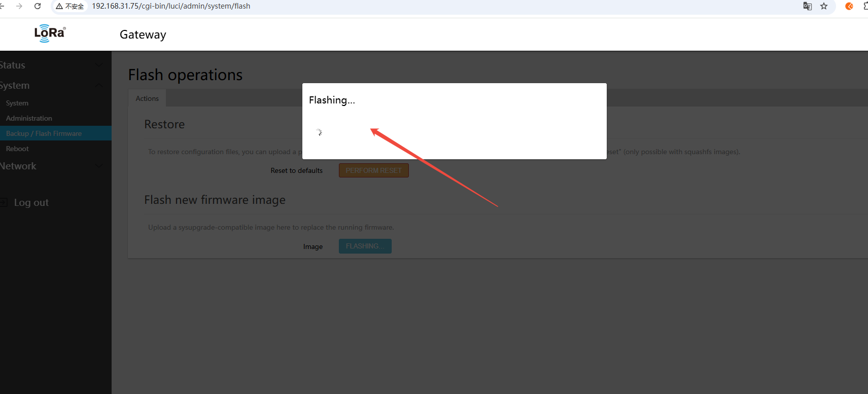Open the translate page icon
868x394 pixels.
[808, 6]
